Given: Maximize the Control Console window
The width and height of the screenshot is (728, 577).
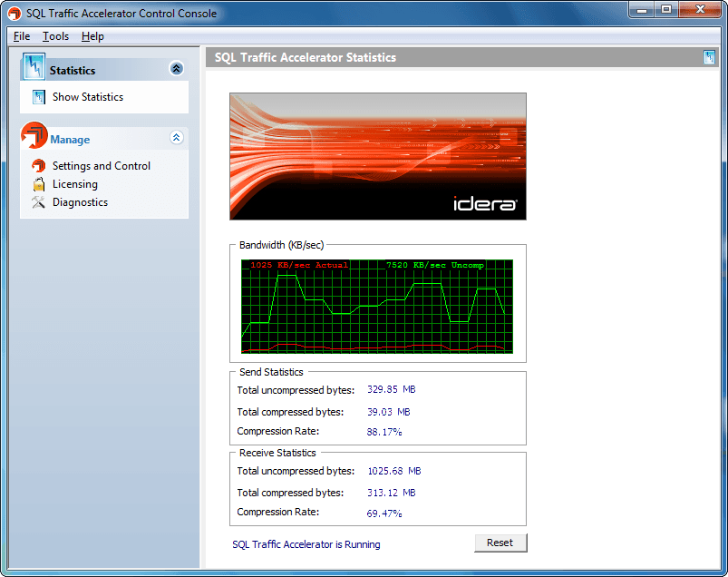Looking at the screenshot, I should point(666,9).
